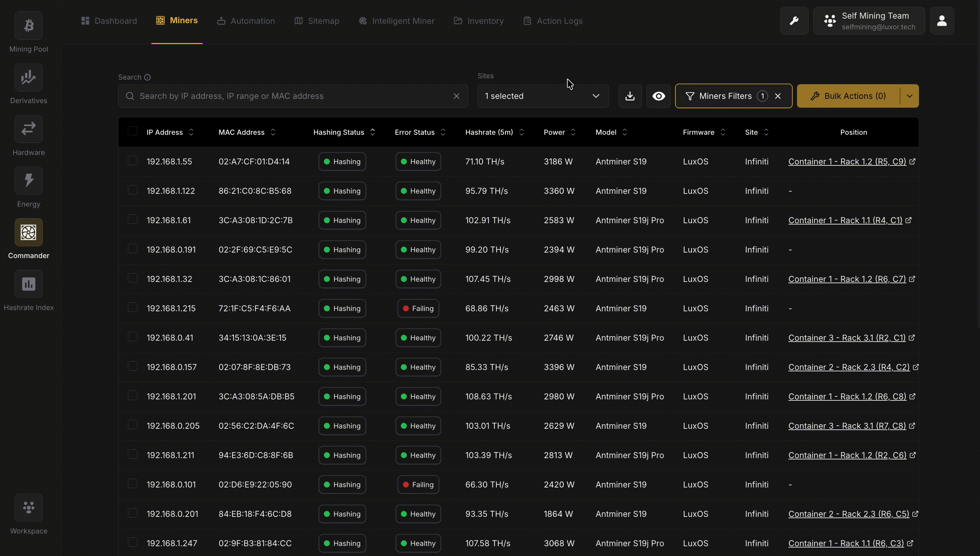Check the select-all miners checkbox

[132, 131]
